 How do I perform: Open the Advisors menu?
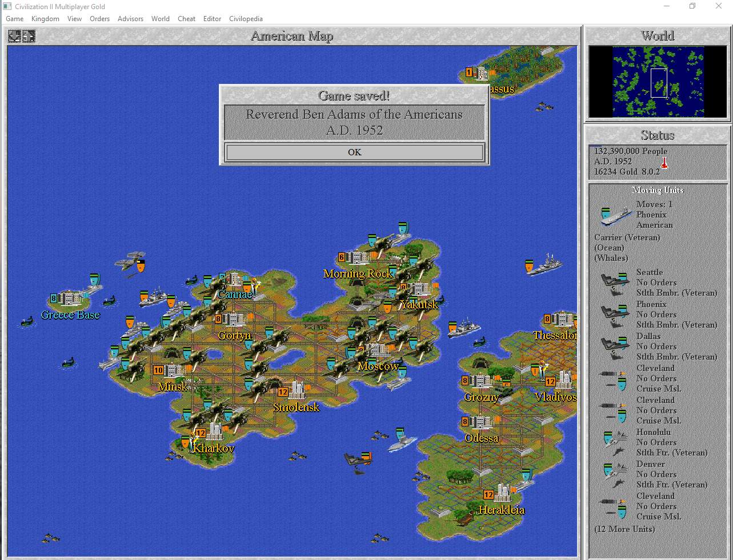coord(130,18)
